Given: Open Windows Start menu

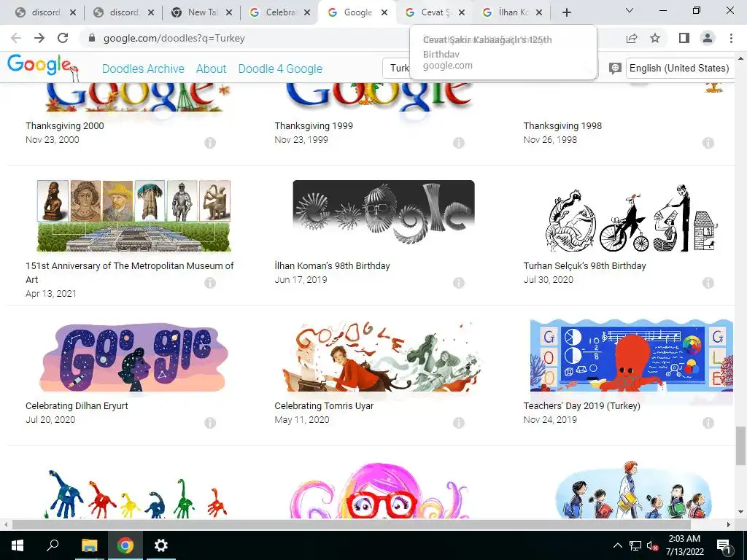Looking at the screenshot, I should tap(18, 545).
